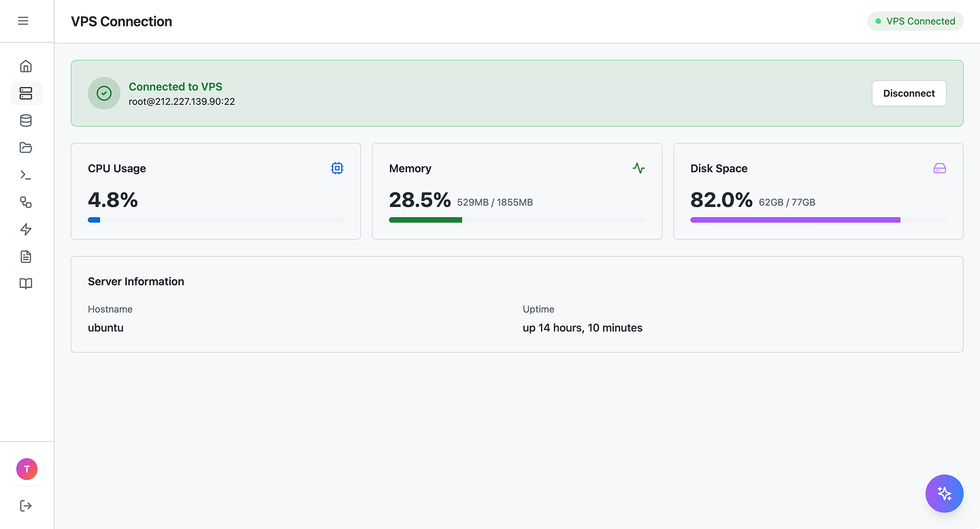Screen dimensions: 980x529
Task: Click the VPS Connected status badge
Action: pyautogui.click(x=915, y=21)
